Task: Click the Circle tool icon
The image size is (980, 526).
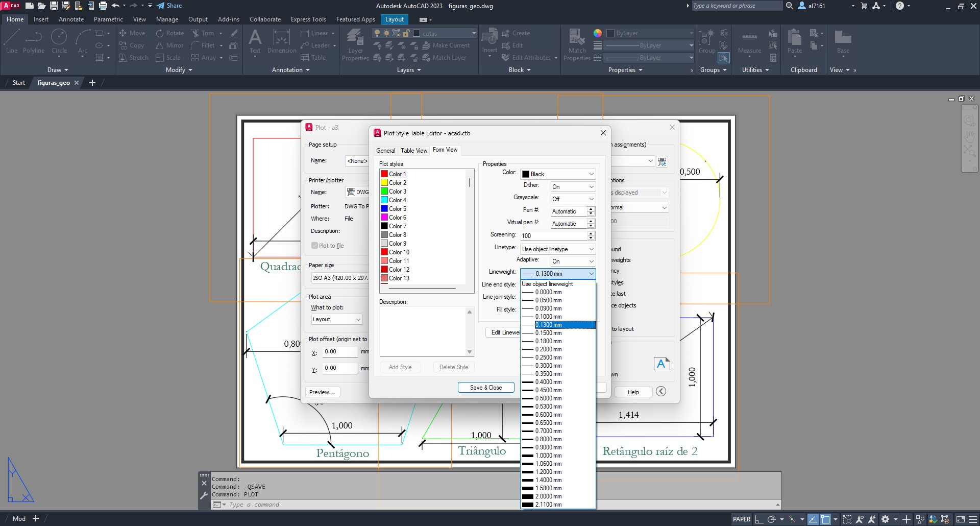Action: [59, 40]
